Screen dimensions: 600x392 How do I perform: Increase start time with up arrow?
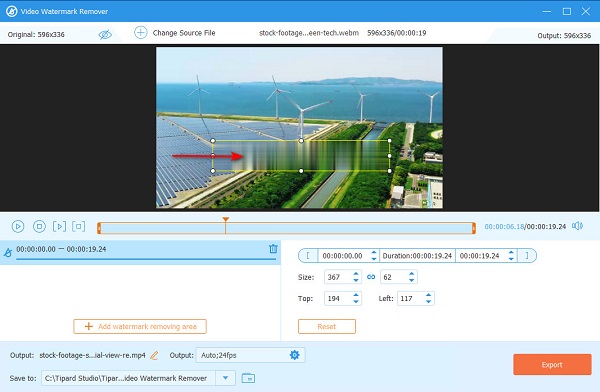374,252
